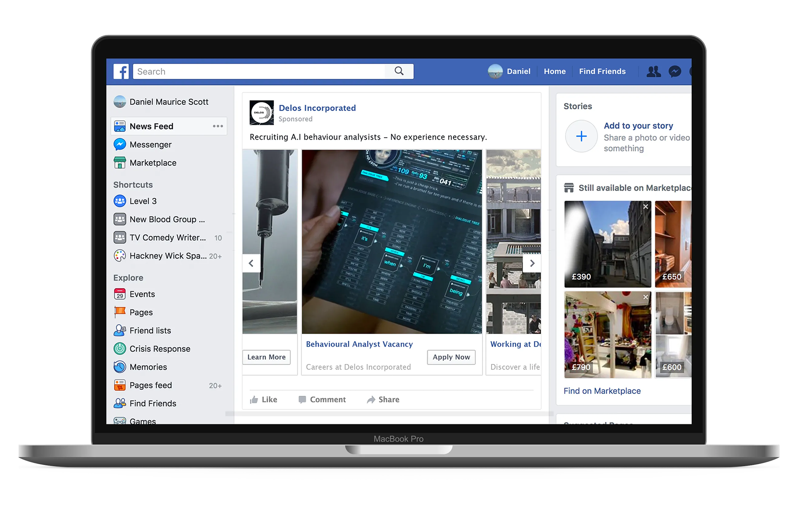Open the Level 3 group shortcut icon
Image resolution: width=798 pixels, height=532 pixels.
(x=120, y=201)
